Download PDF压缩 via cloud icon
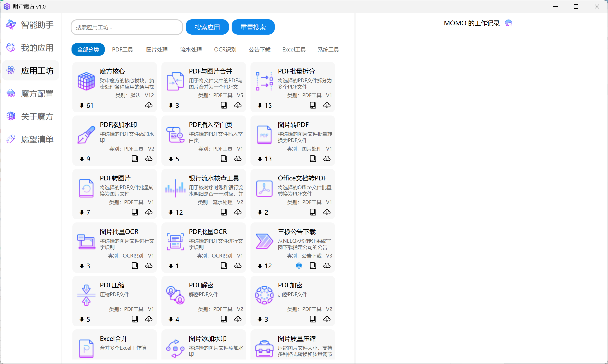 pyautogui.click(x=149, y=319)
